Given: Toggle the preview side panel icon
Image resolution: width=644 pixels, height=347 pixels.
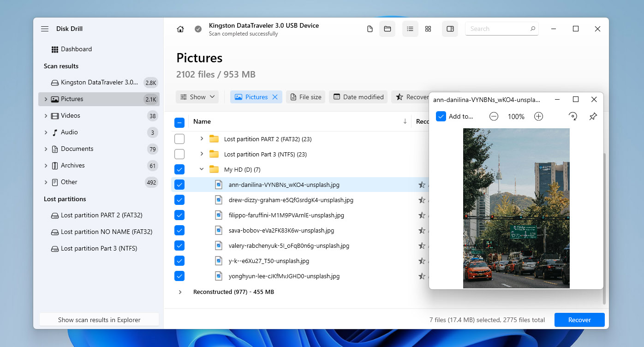Looking at the screenshot, I should pyautogui.click(x=450, y=29).
